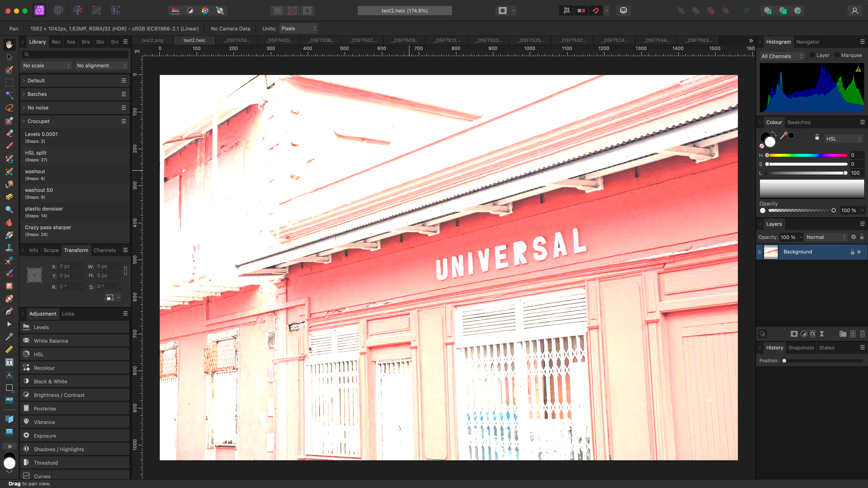Switch to the Swatches tab
This screenshot has height=488, width=868.
click(798, 122)
